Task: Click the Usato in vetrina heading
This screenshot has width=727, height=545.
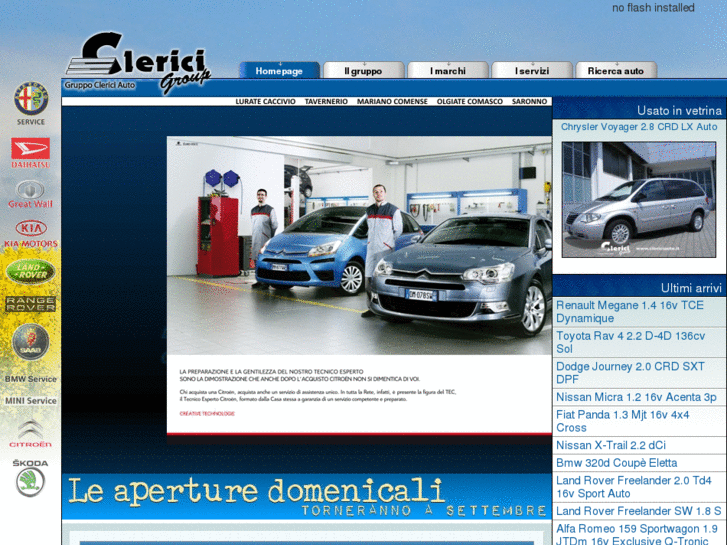Action: click(679, 110)
